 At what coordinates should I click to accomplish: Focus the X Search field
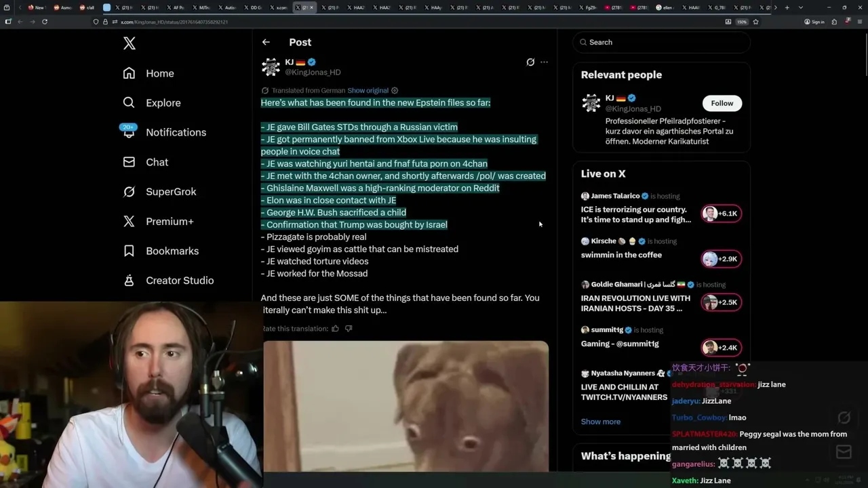pos(661,42)
